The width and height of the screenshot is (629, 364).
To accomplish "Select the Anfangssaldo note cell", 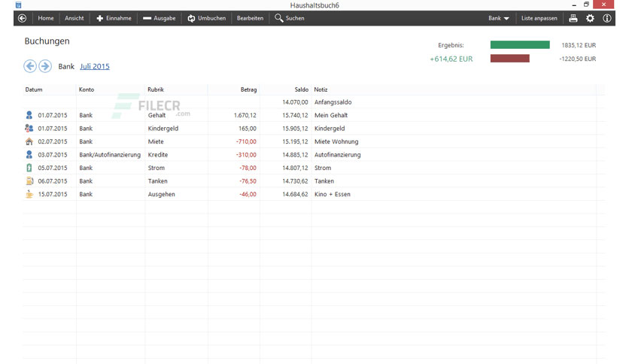I will pyautogui.click(x=333, y=102).
